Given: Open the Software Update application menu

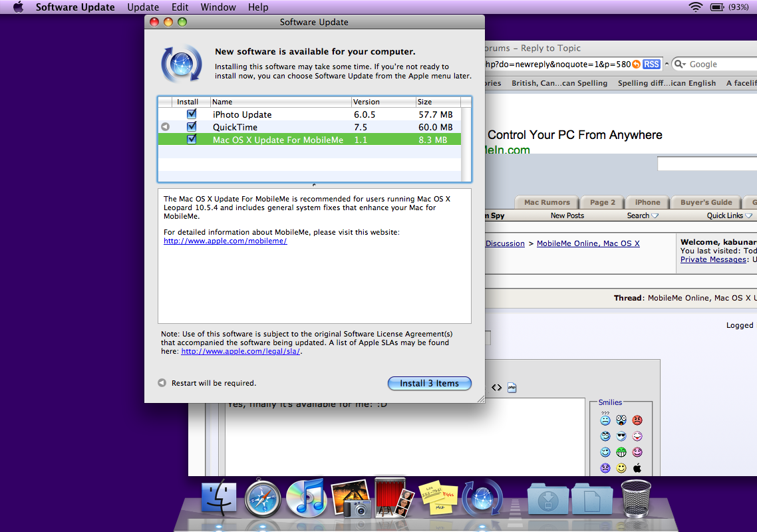Looking at the screenshot, I should click(75, 7).
